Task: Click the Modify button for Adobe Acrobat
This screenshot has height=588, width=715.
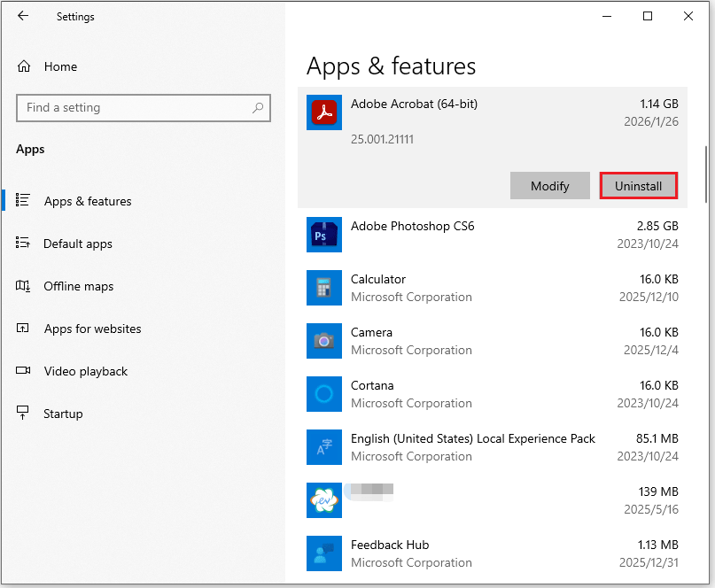Action: pos(549,186)
